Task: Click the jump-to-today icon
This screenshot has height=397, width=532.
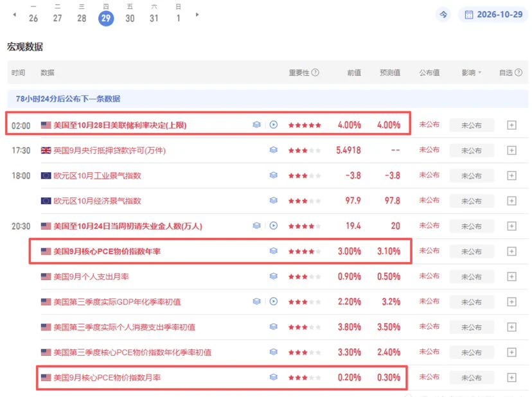Action: click(x=443, y=15)
